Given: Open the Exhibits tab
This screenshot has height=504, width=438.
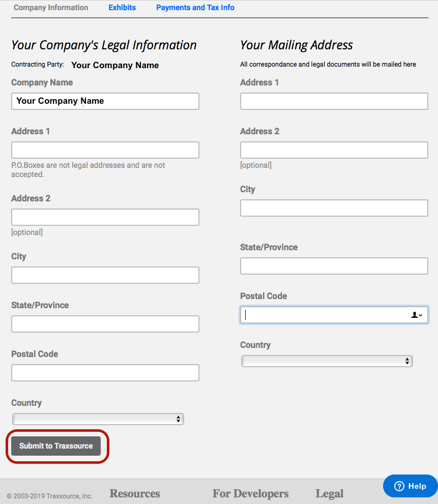Looking at the screenshot, I should (x=122, y=8).
